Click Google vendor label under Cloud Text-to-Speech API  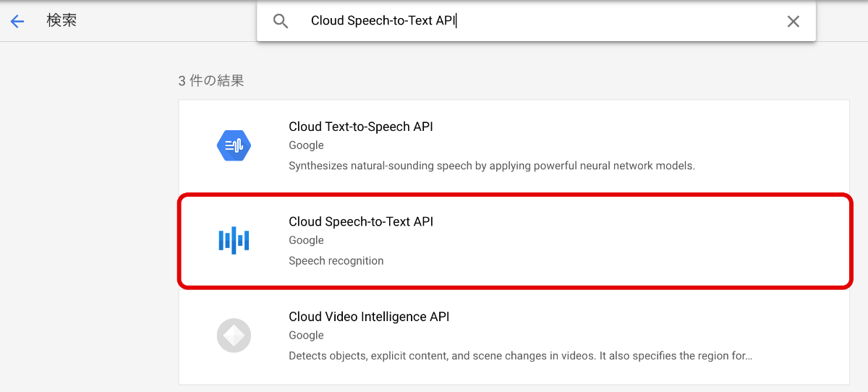(306, 145)
